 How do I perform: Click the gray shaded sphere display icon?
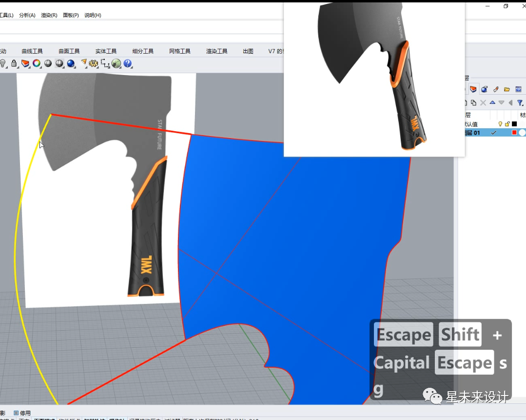click(48, 63)
